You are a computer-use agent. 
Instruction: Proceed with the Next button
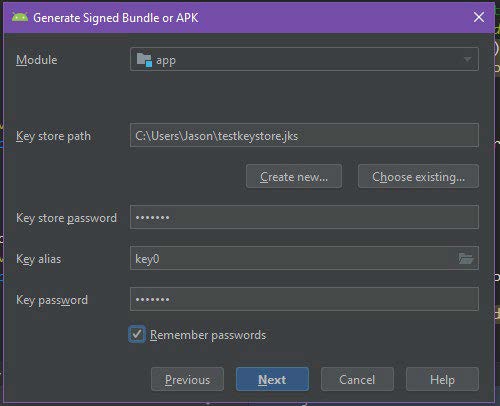[x=272, y=379]
